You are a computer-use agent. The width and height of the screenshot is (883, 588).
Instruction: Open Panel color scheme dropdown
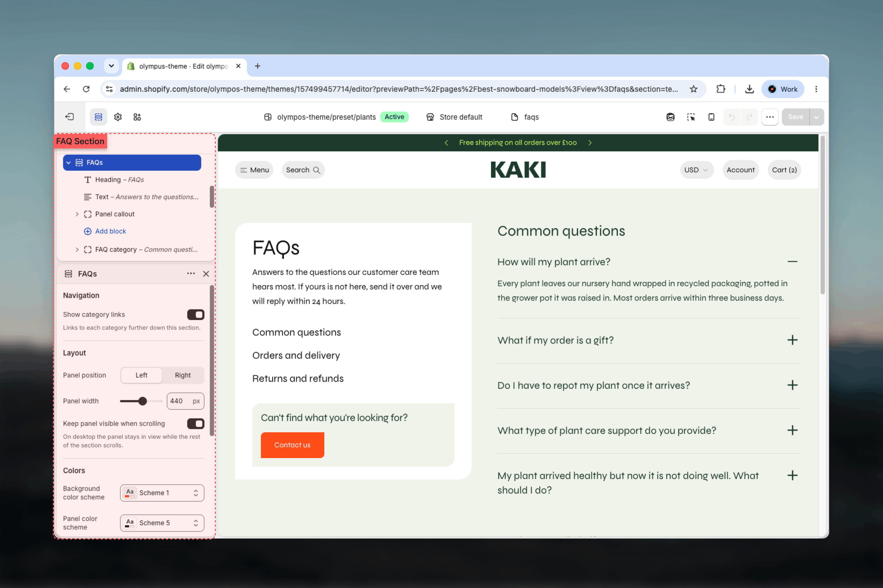[x=162, y=523]
